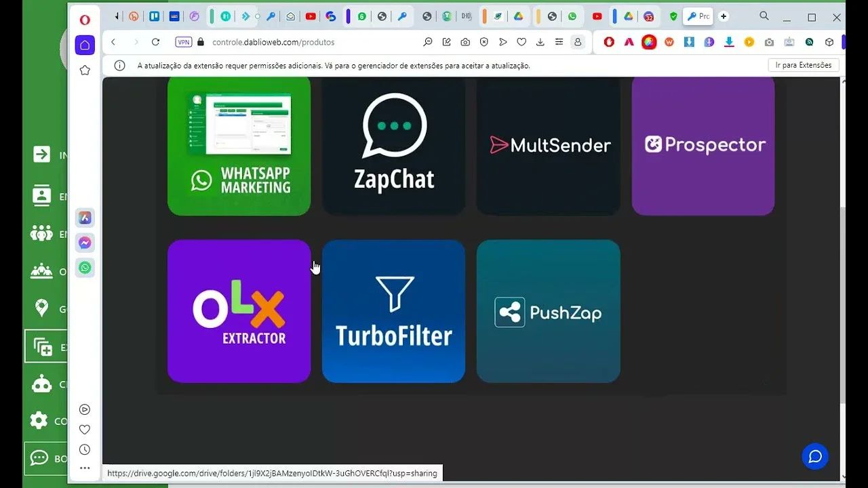Switch to the green shield tab

pos(673,16)
